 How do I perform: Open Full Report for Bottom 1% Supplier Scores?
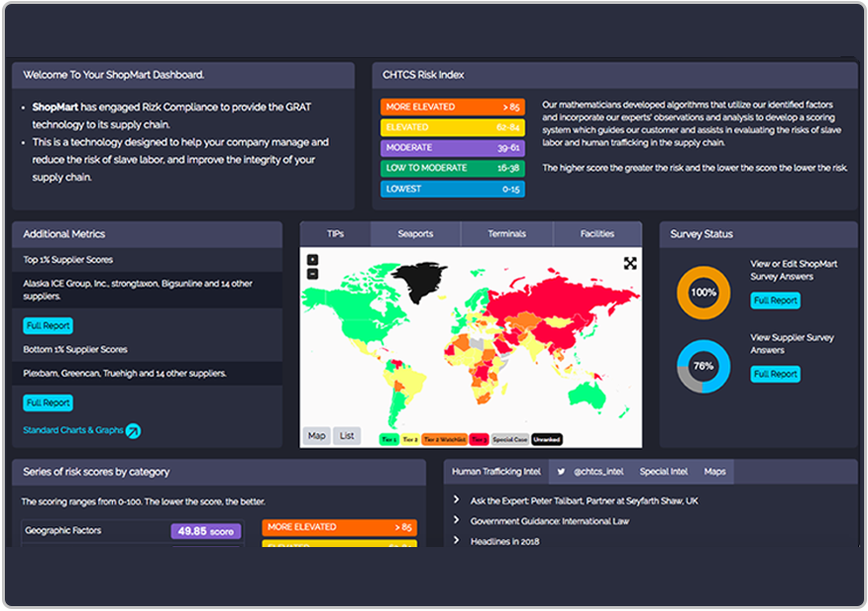click(48, 403)
